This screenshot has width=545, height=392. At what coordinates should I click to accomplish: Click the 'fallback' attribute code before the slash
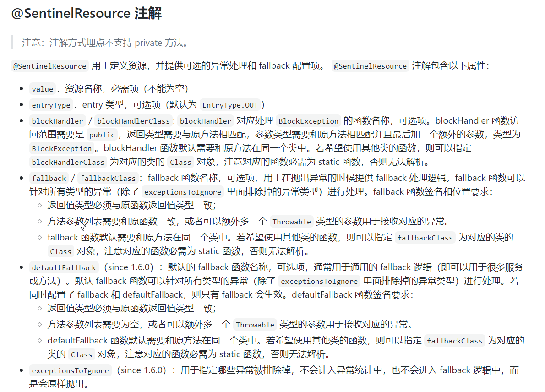[49, 178]
